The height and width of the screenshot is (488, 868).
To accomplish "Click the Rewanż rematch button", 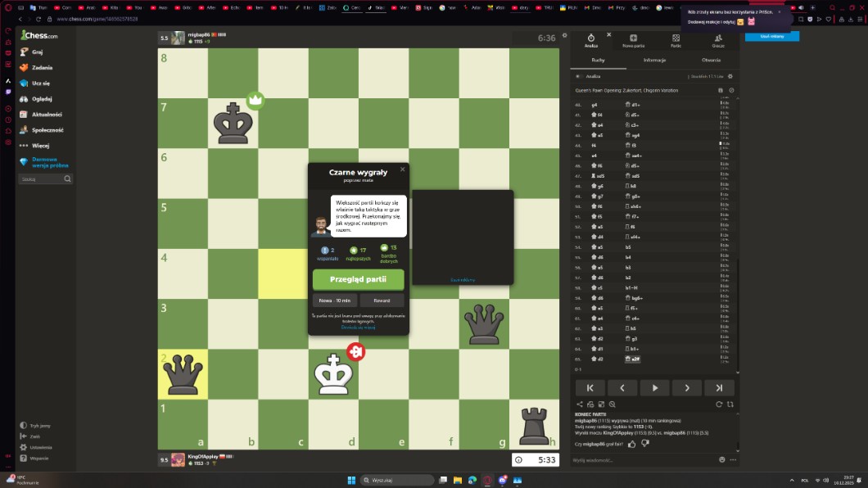I will click(382, 300).
